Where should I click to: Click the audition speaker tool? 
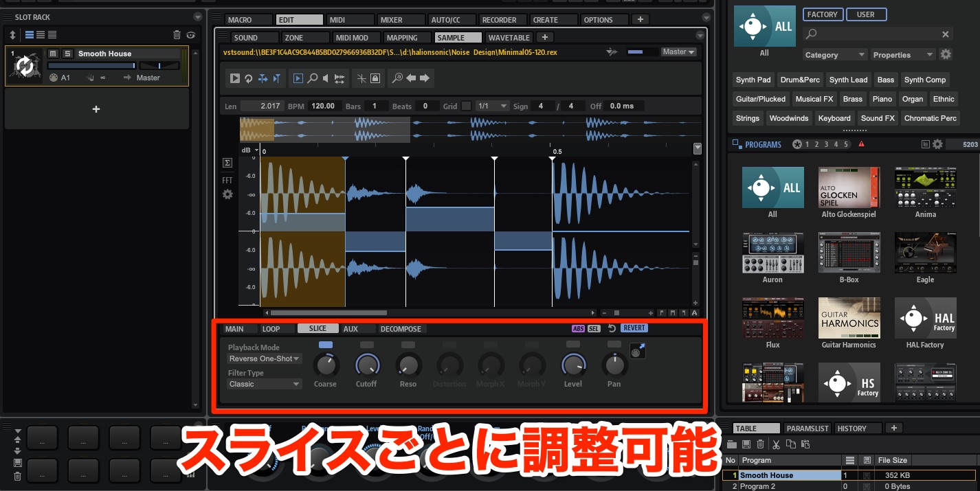[x=326, y=79]
